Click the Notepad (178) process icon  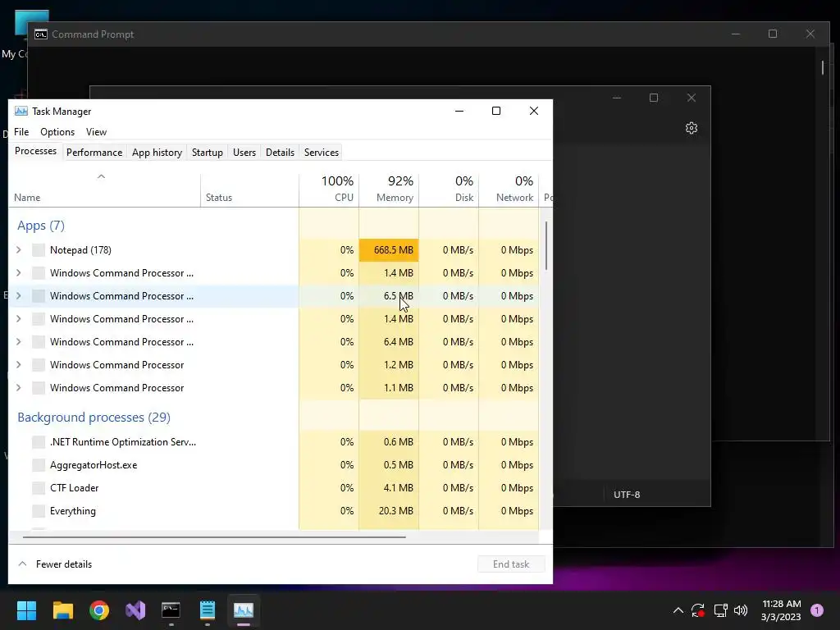coord(39,250)
